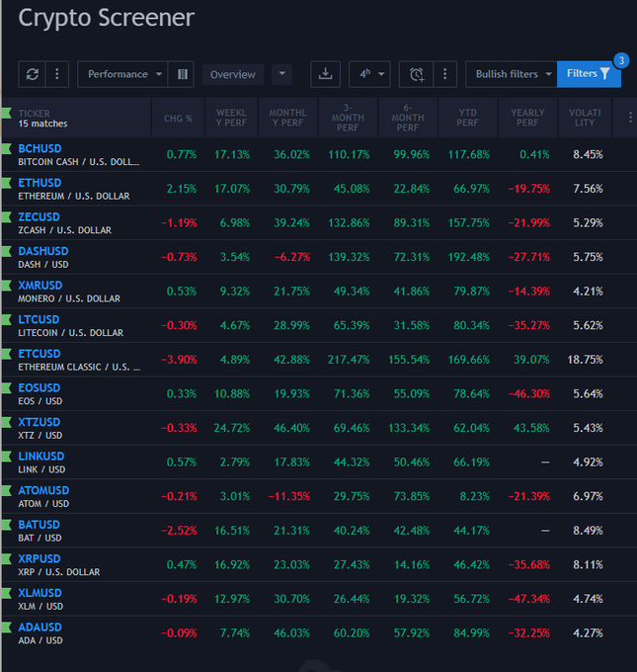Open the 4h timeframe dropdown
The image size is (637, 672).
(369, 74)
